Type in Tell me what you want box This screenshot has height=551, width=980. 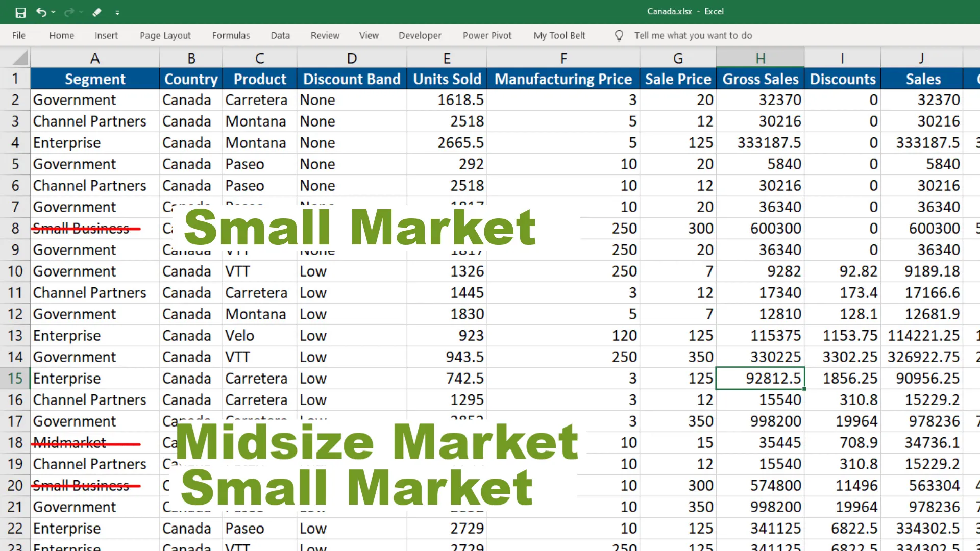point(693,35)
